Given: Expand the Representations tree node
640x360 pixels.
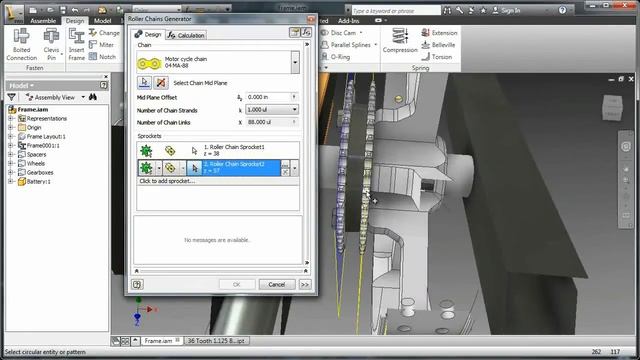Looking at the screenshot, I should pos(11,118).
